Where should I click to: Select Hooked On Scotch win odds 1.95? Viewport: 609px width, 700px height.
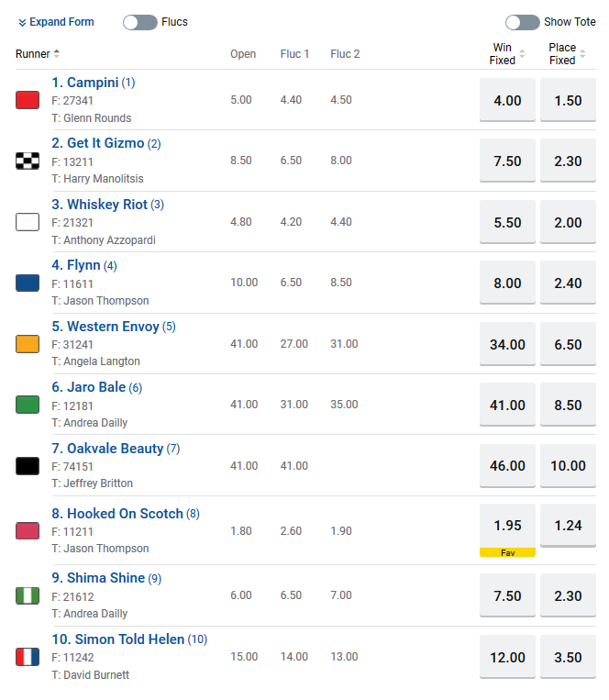(x=507, y=526)
